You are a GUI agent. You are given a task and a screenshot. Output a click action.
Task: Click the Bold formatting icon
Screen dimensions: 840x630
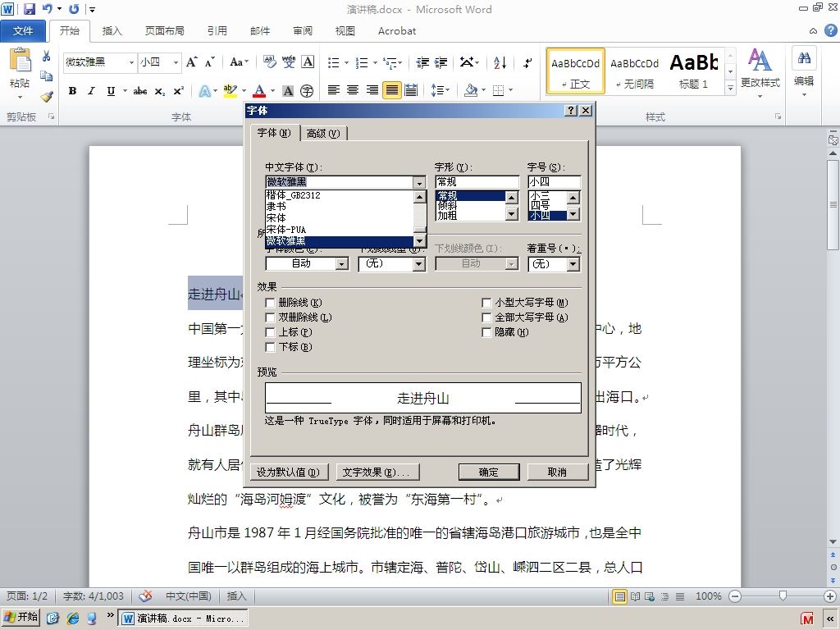coord(72,91)
